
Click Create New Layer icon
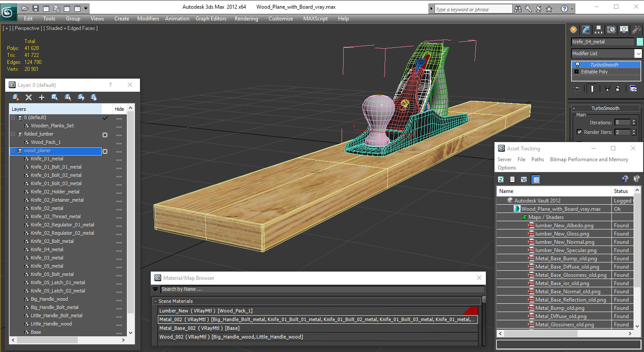coord(16,97)
